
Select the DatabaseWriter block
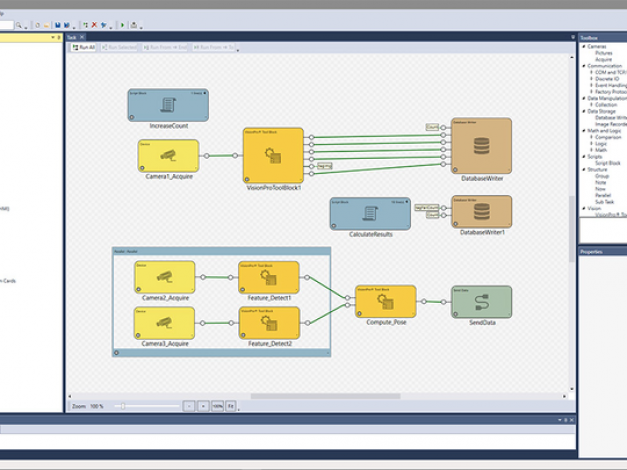[481, 146]
